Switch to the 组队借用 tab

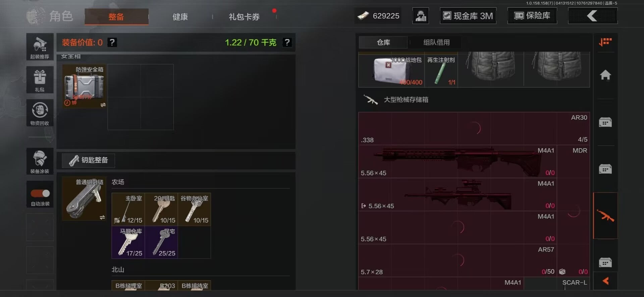click(x=436, y=42)
